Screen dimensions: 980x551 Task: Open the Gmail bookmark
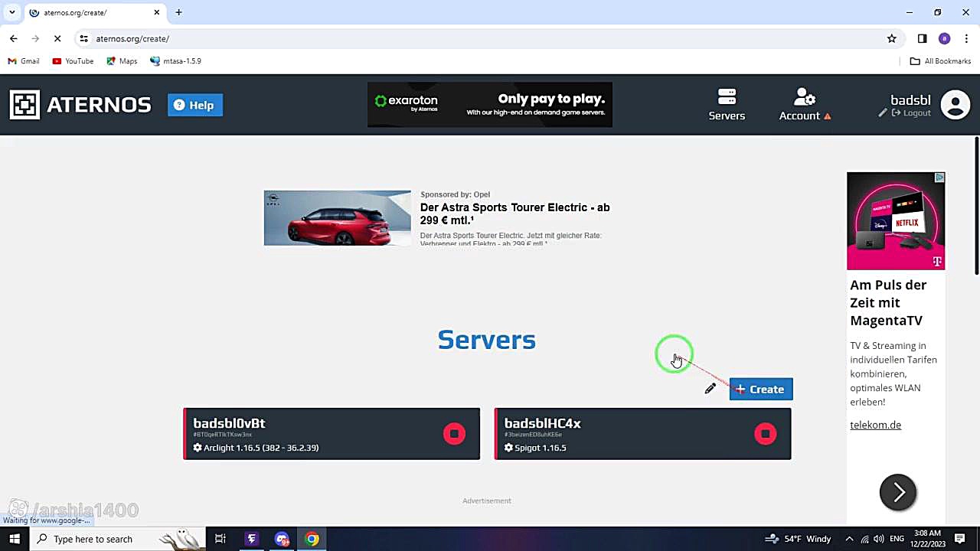(x=24, y=61)
